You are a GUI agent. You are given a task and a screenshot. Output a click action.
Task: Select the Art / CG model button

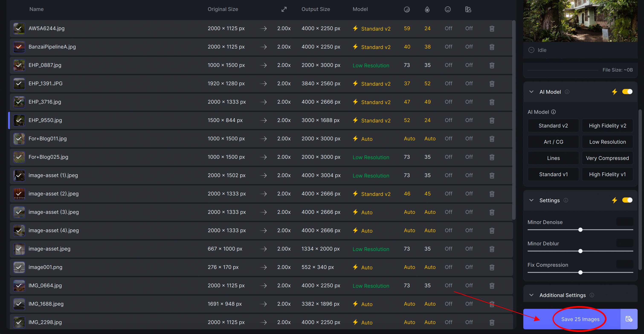[x=553, y=142]
